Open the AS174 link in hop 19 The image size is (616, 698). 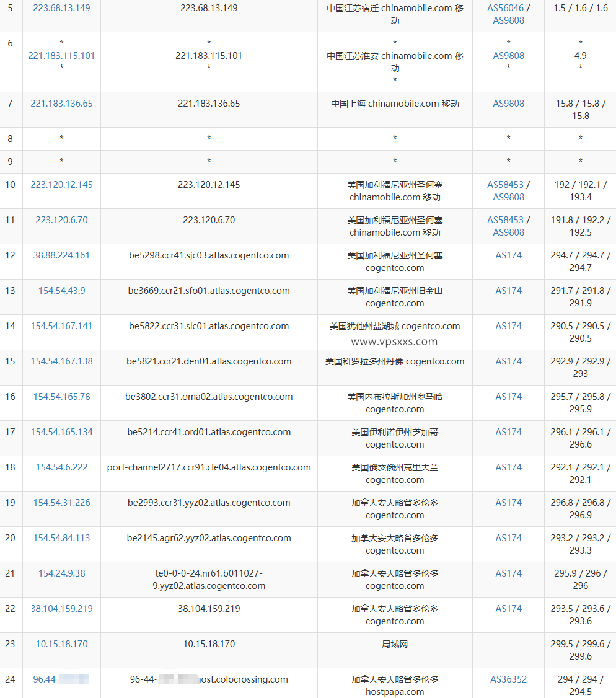[508, 503]
